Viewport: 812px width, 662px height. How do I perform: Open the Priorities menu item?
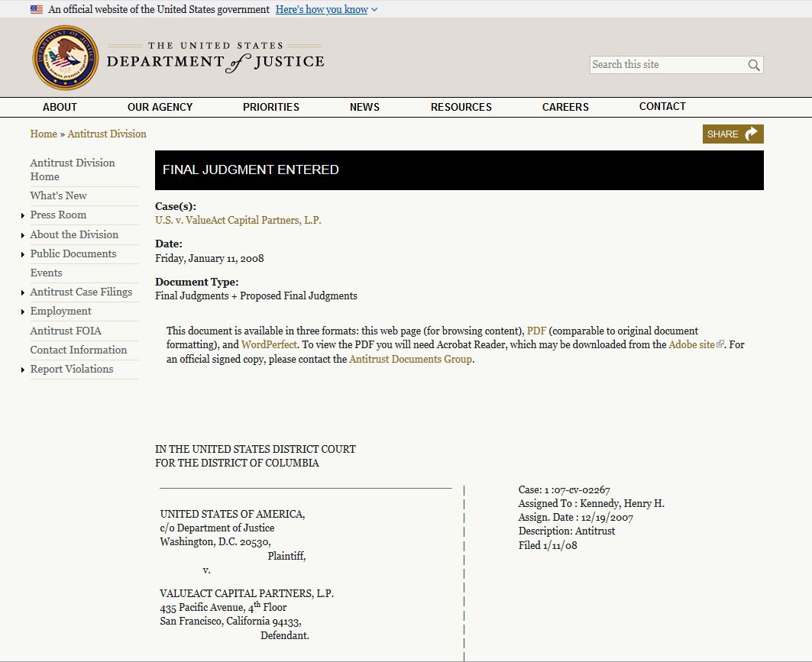point(270,107)
